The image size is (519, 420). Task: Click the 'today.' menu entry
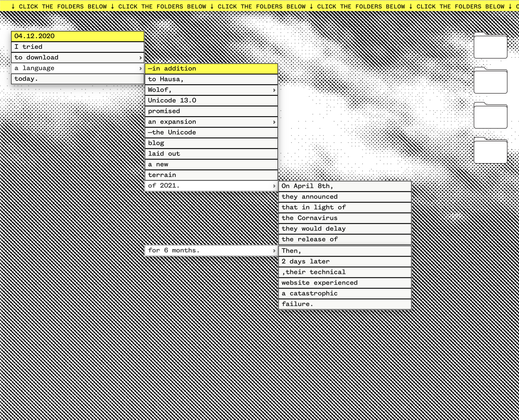click(77, 79)
